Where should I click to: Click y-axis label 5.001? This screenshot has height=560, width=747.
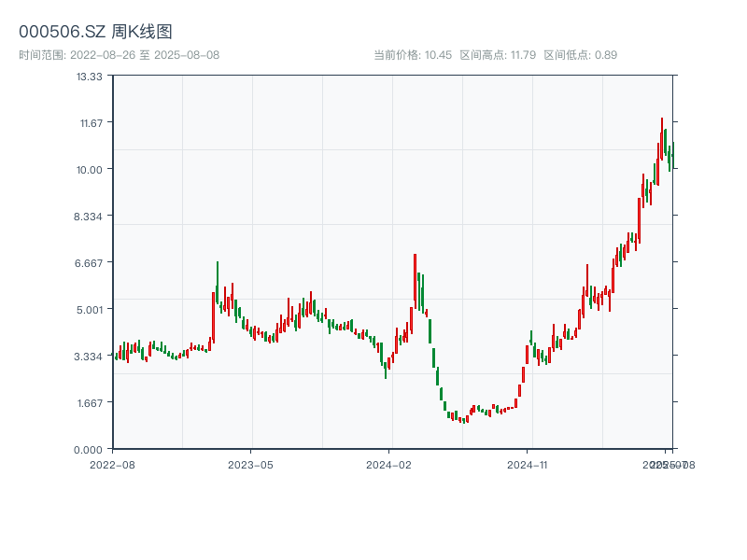pos(90,310)
